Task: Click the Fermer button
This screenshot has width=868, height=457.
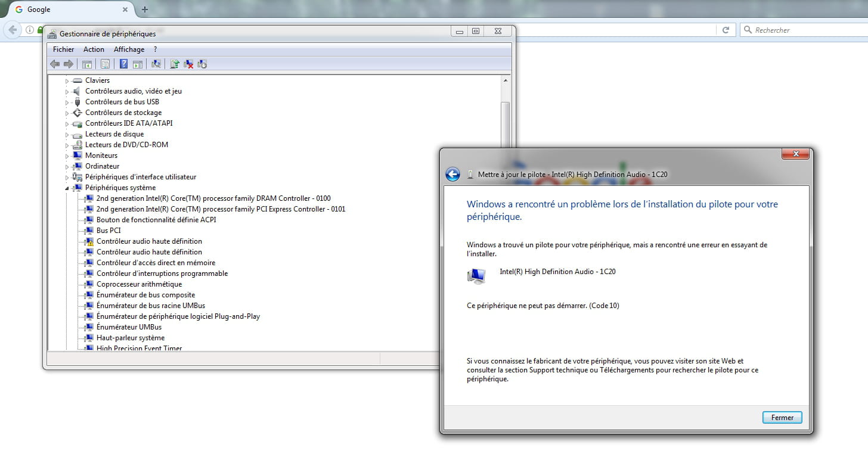Action: pos(782,418)
